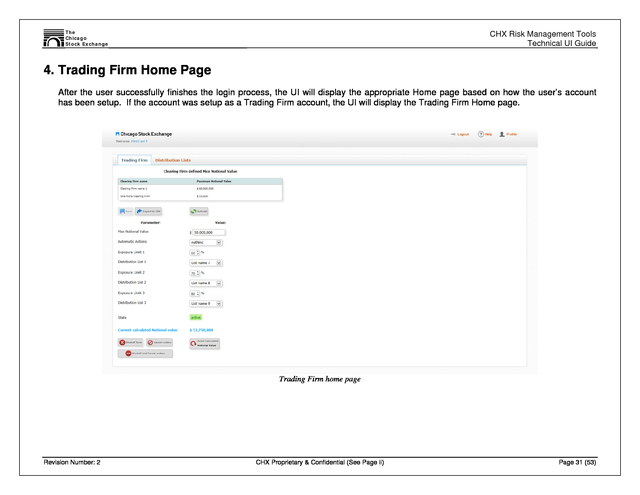The width and height of the screenshot is (640, 495).
Task: Click the Shutoff and Cancel orders button
Action: [x=145, y=353]
